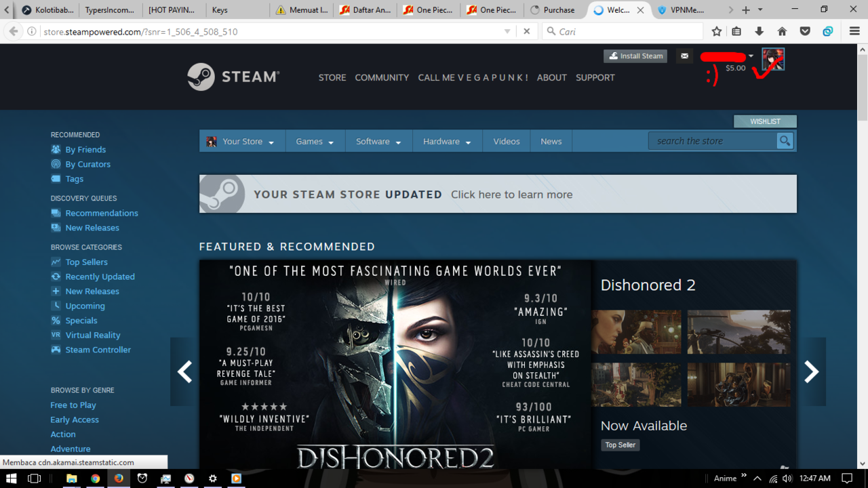Image resolution: width=868 pixels, height=488 pixels.
Task: Open the Pocket icon in toolbar
Action: tap(805, 31)
